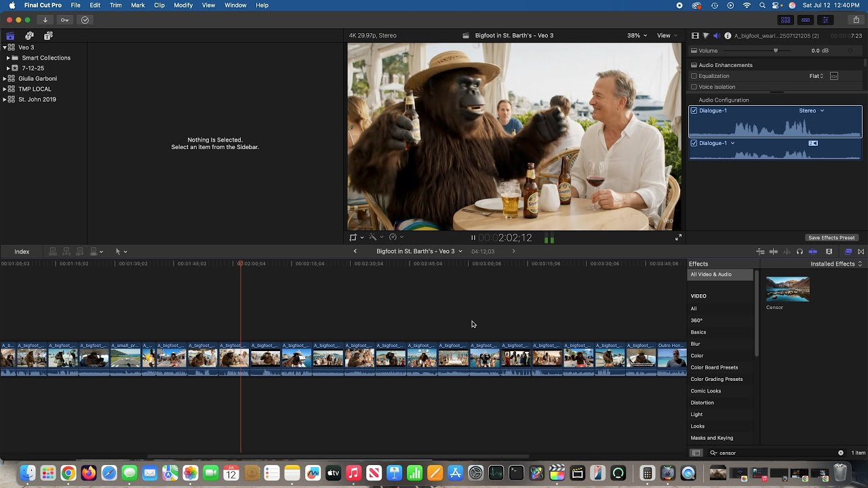Click the Save Effects Preset button
The image size is (868, 488).
[x=831, y=238]
